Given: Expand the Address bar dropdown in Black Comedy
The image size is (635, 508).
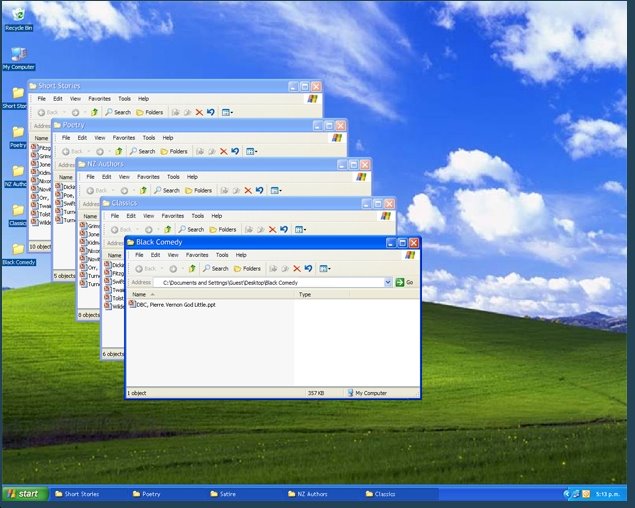Looking at the screenshot, I should click(x=388, y=282).
